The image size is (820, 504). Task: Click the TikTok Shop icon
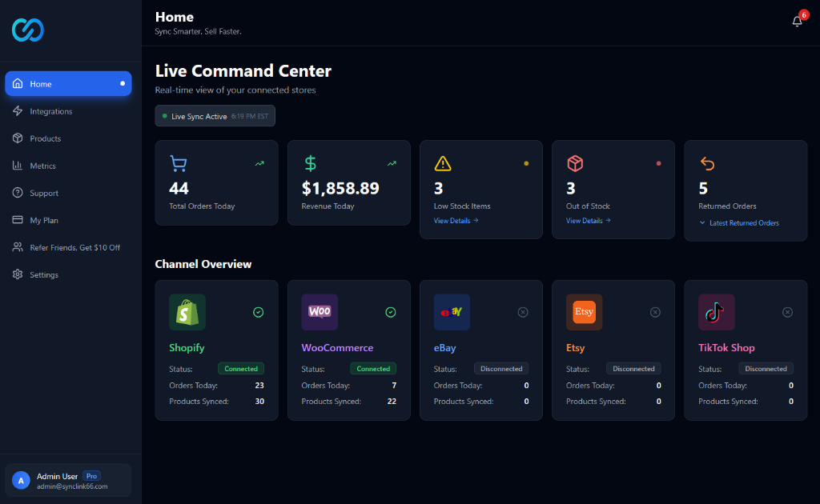(716, 312)
